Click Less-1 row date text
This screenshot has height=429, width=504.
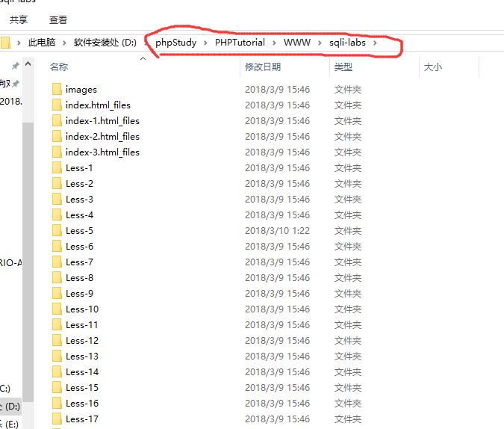pos(278,168)
